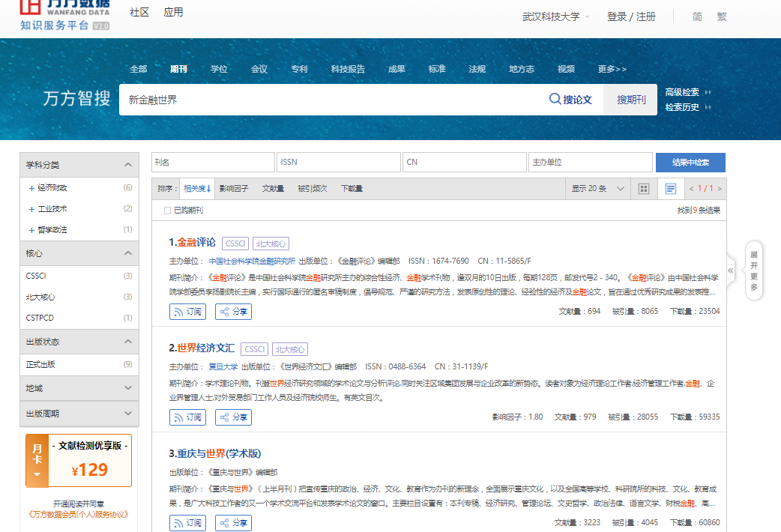Expand the 工业技术 plus sign

pyautogui.click(x=31, y=209)
